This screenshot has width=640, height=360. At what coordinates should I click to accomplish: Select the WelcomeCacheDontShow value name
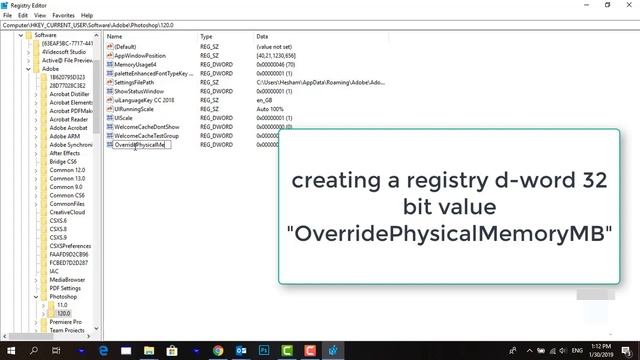[x=147, y=127]
